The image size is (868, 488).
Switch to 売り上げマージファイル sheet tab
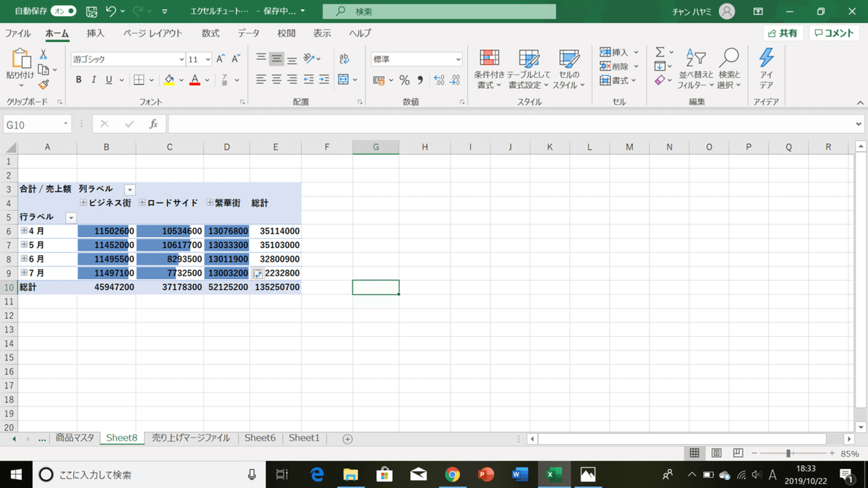[191, 438]
